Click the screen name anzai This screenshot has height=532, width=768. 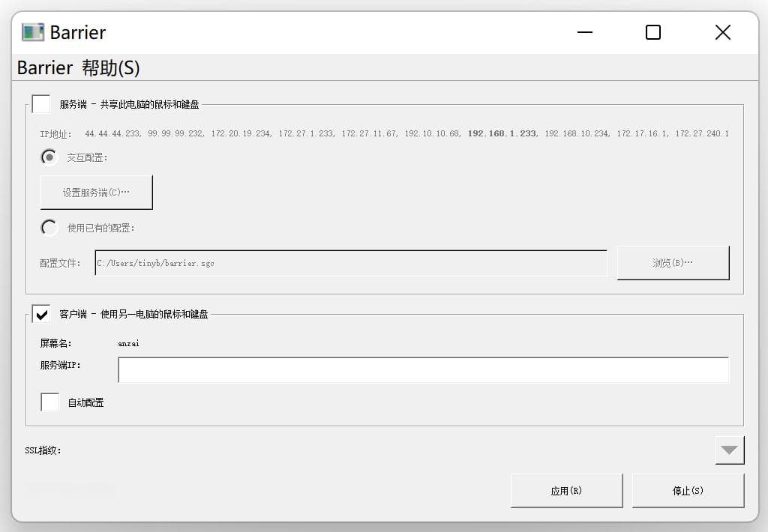pos(128,344)
